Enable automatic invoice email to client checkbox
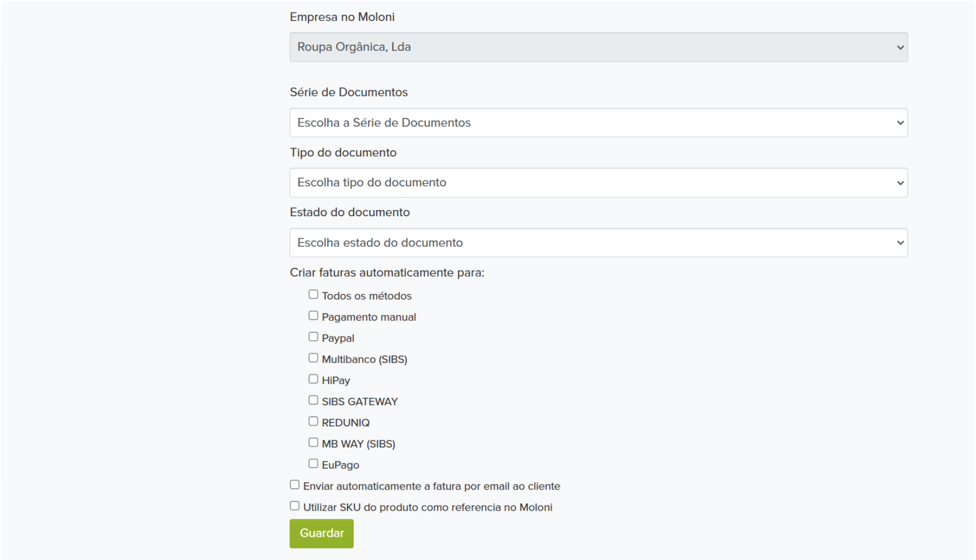Screen dimensions: 976x560 [295, 485]
